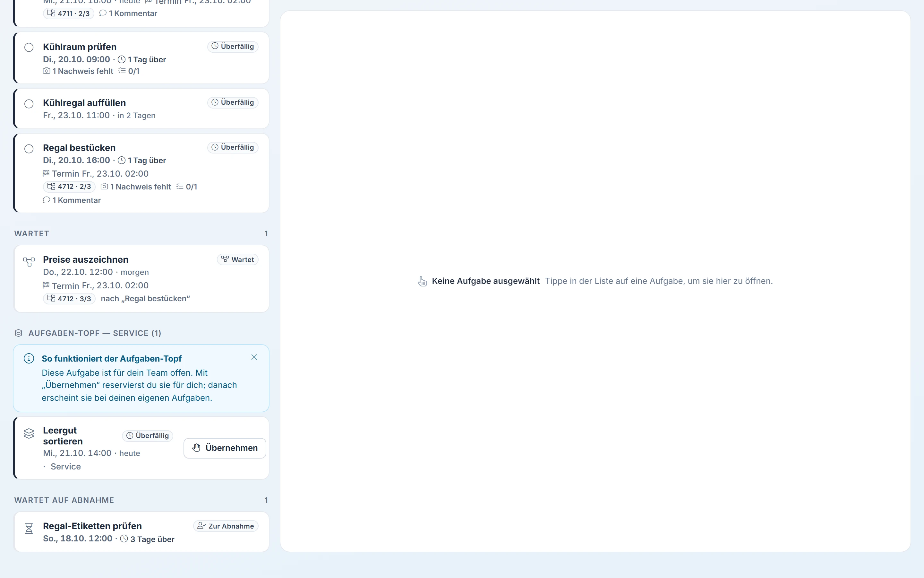This screenshot has height=578, width=924.
Task: Mark Kühlraum prüfen as done via its circle
Action: (29, 48)
